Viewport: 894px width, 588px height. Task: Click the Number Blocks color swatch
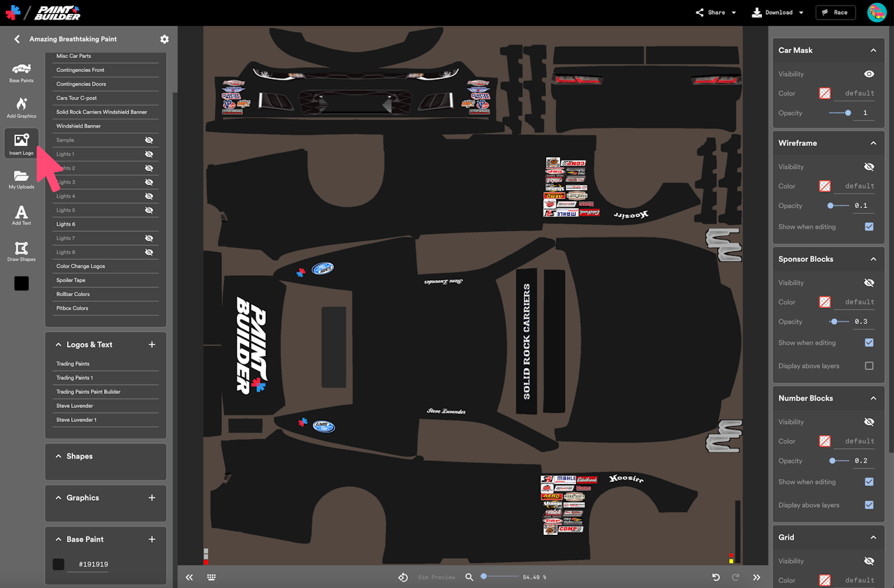(825, 441)
